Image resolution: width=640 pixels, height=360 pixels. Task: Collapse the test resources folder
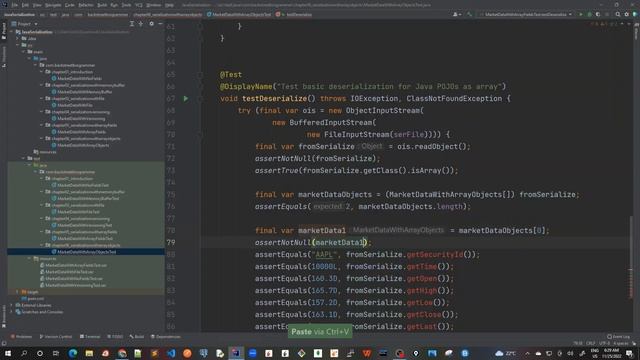[30, 258]
